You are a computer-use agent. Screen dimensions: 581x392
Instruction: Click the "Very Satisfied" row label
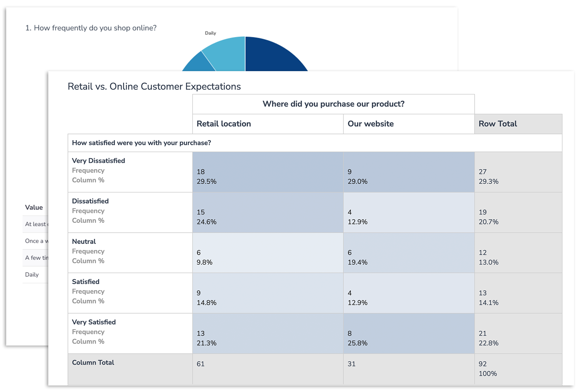[x=93, y=322]
